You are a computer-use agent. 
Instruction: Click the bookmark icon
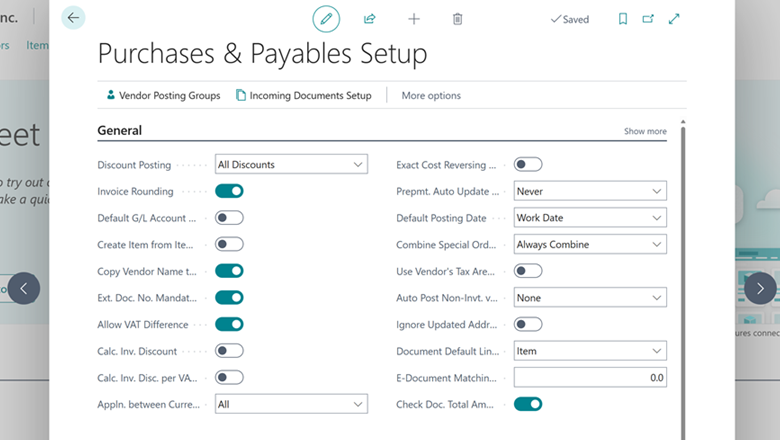coord(622,19)
